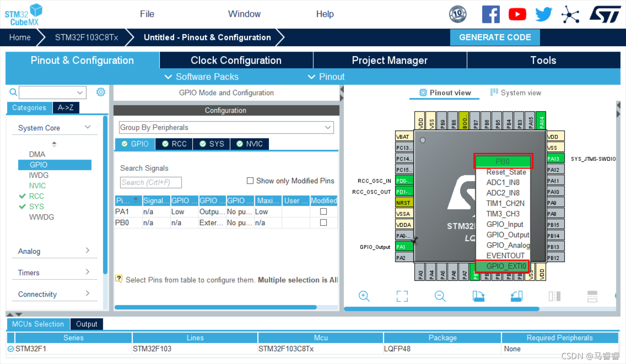The height and width of the screenshot is (364, 626).
Task: Click the STM32CubeMX logo
Action: pyautogui.click(x=23, y=15)
